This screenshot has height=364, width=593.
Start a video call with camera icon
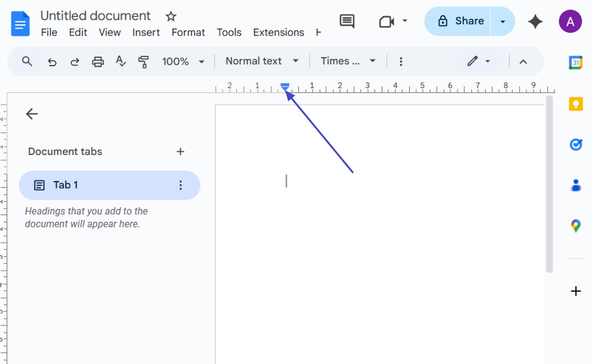pyautogui.click(x=386, y=21)
